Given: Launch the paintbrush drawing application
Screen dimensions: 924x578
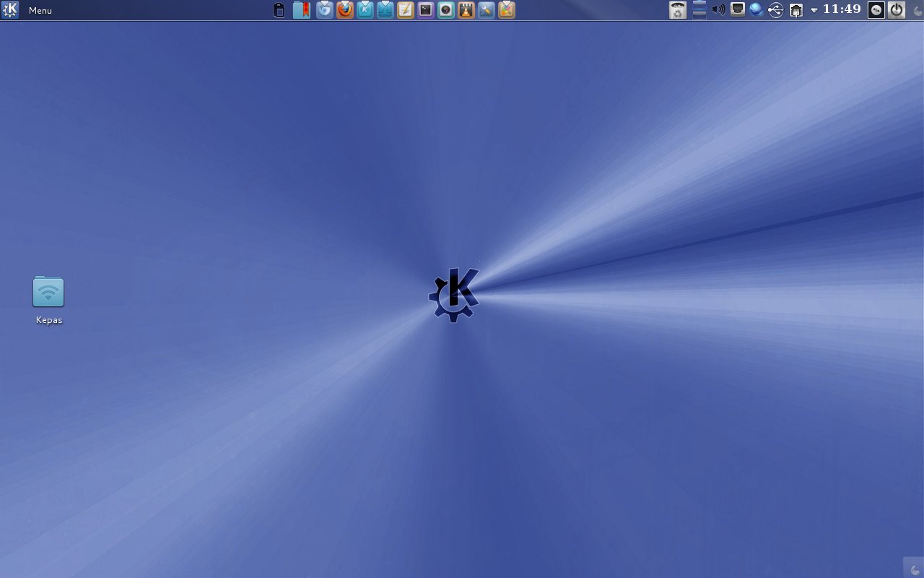Looking at the screenshot, I should point(507,10).
